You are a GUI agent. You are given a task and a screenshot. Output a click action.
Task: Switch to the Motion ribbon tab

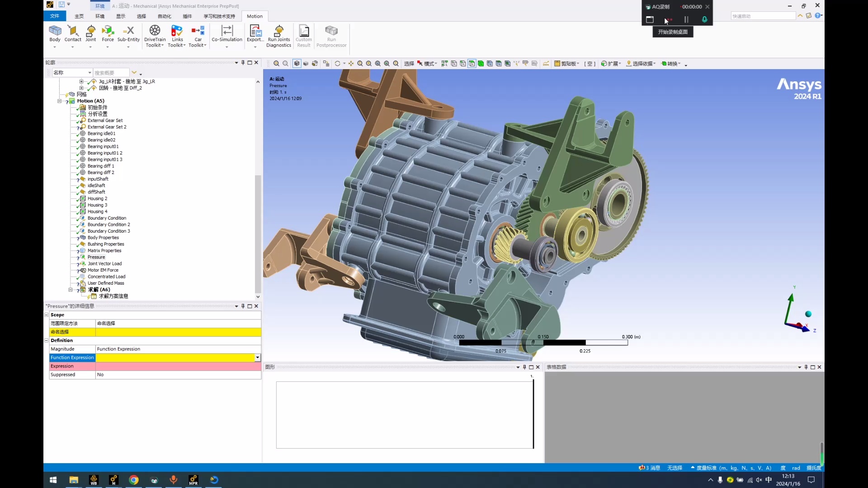[255, 16]
